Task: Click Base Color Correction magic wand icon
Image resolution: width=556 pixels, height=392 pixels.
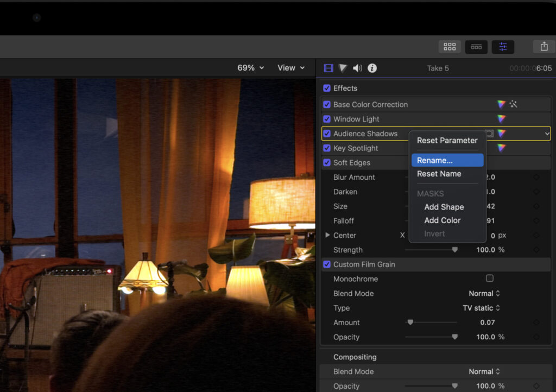Action: (513, 104)
